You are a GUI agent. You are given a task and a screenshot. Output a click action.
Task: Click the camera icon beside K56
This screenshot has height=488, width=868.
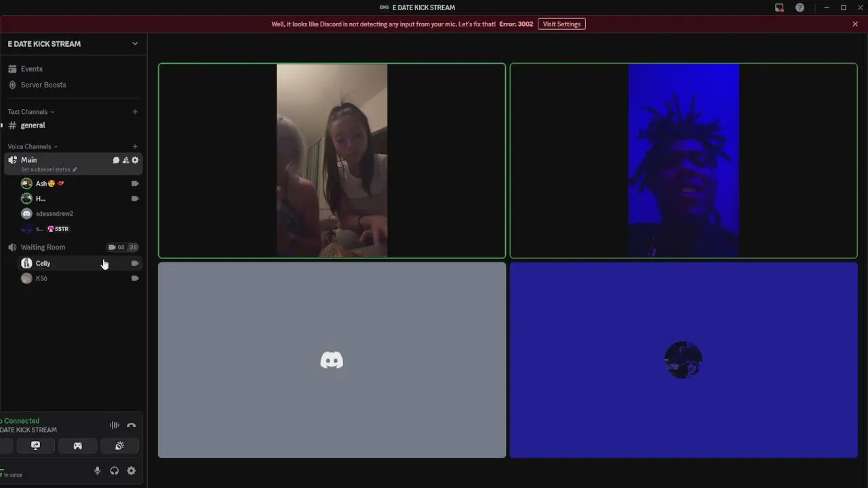(x=135, y=278)
